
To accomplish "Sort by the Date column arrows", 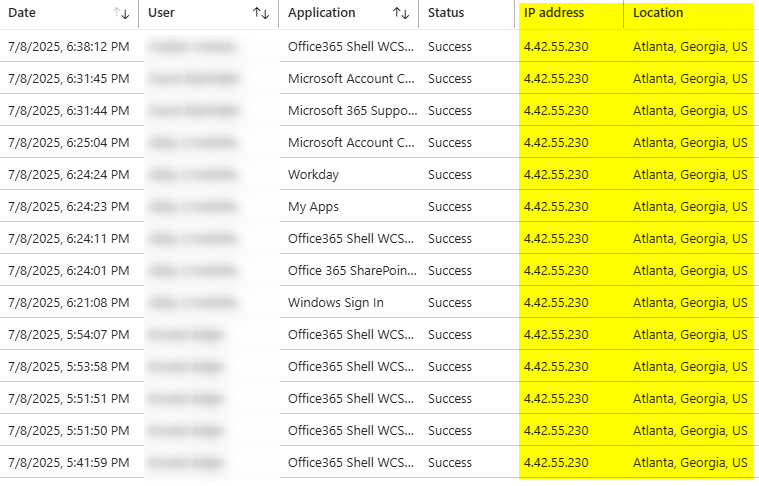I will tap(121, 14).
